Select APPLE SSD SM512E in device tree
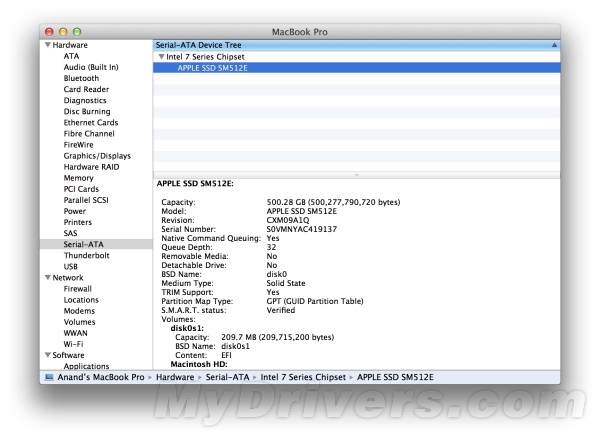 [213, 68]
